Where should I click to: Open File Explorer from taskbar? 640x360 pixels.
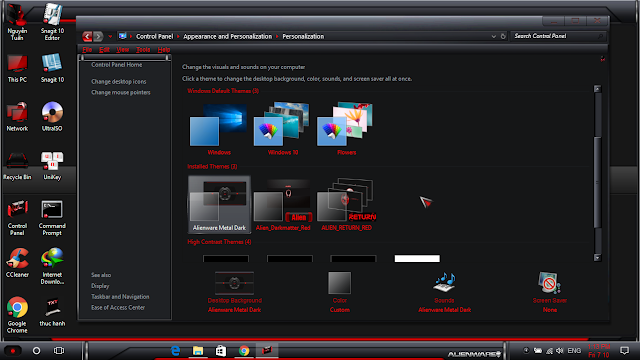click(x=198, y=351)
